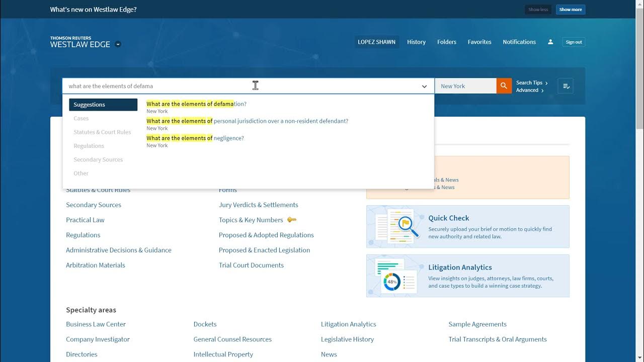Open the Litigation Analytics panel heading

460,267
